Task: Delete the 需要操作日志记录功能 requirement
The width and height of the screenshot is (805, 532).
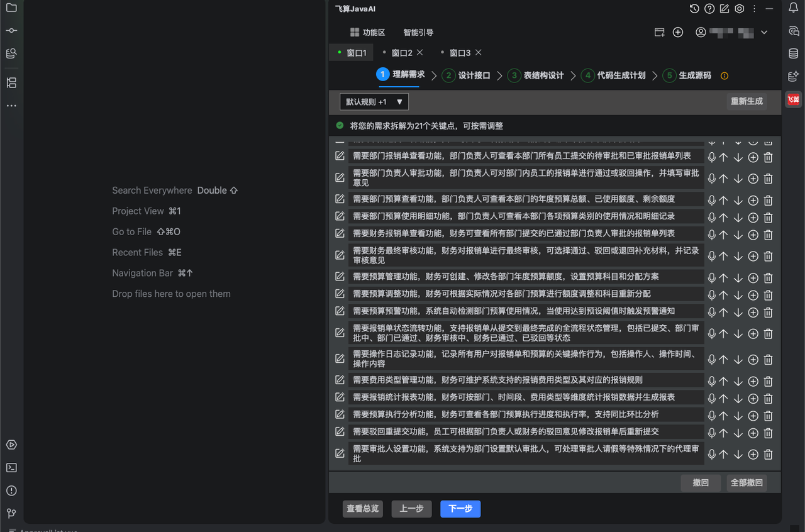Action: 768,360
